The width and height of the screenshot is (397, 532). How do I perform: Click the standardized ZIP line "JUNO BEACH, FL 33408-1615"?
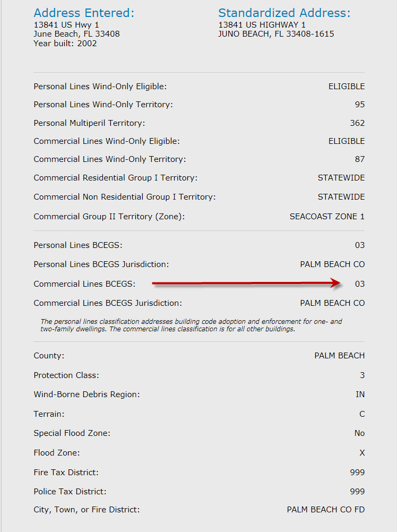tap(276, 34)
